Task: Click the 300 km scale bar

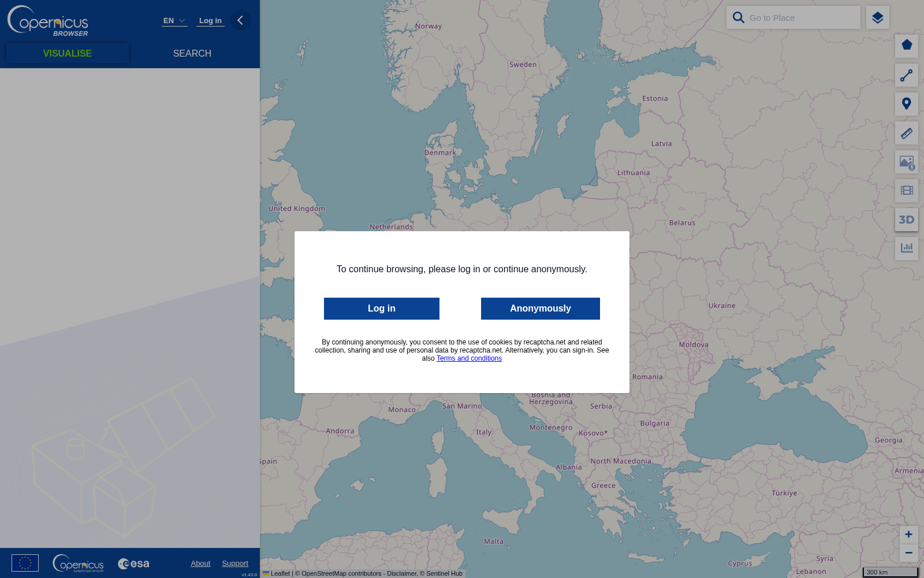Action: [890, 572]
